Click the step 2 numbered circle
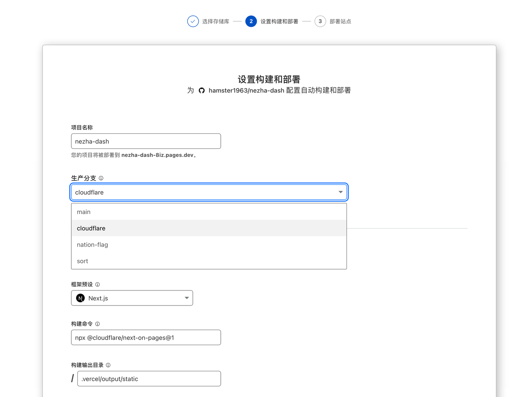532x397 pixels. click(251, 21)
